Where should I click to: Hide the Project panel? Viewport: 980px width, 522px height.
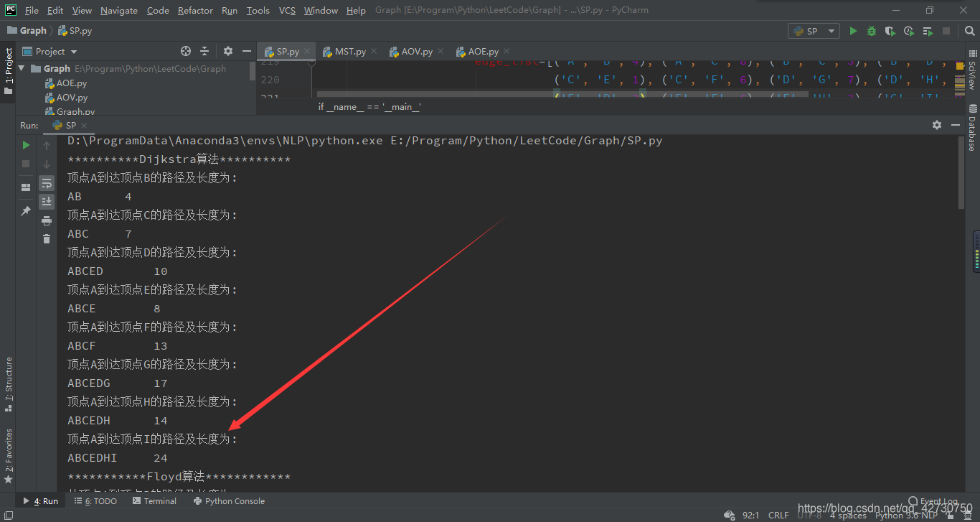point(246,51)
